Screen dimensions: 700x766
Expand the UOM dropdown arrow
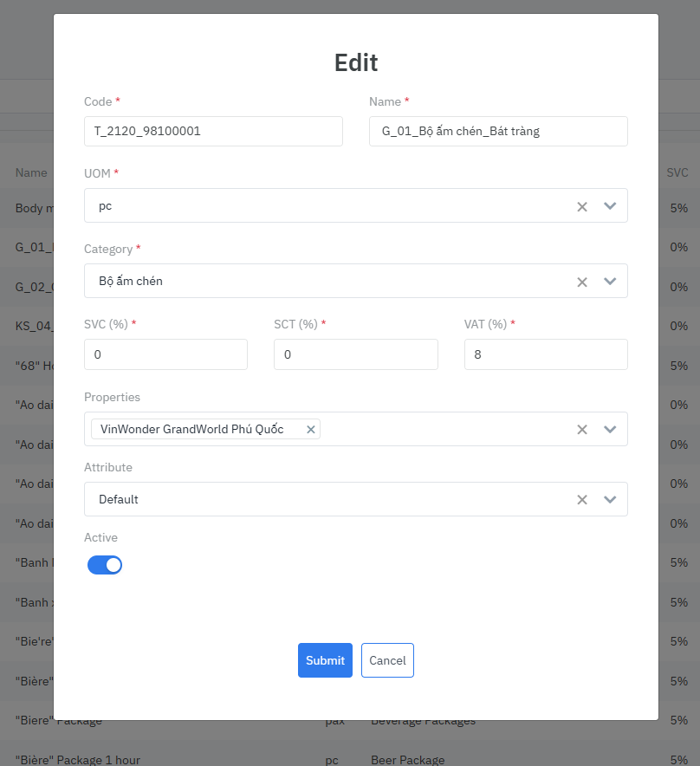[610, 206]
